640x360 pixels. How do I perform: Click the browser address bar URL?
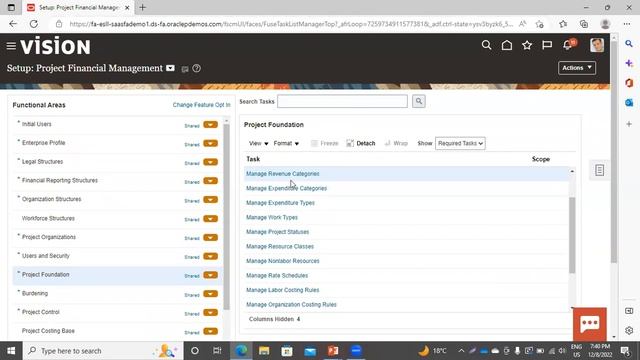[x=291, y=24]
